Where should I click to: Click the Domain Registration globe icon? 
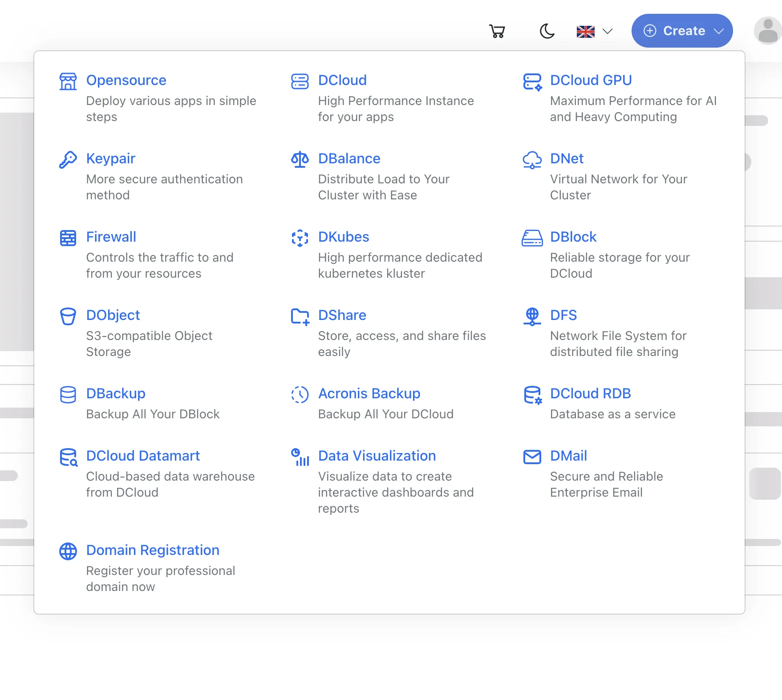(68, 551)
